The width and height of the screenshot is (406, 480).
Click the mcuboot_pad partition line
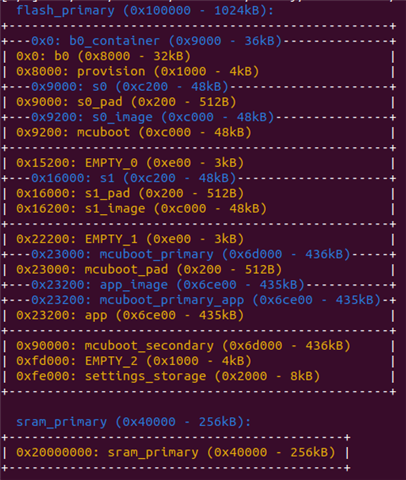pyautogui.click(x=149, y=269)
